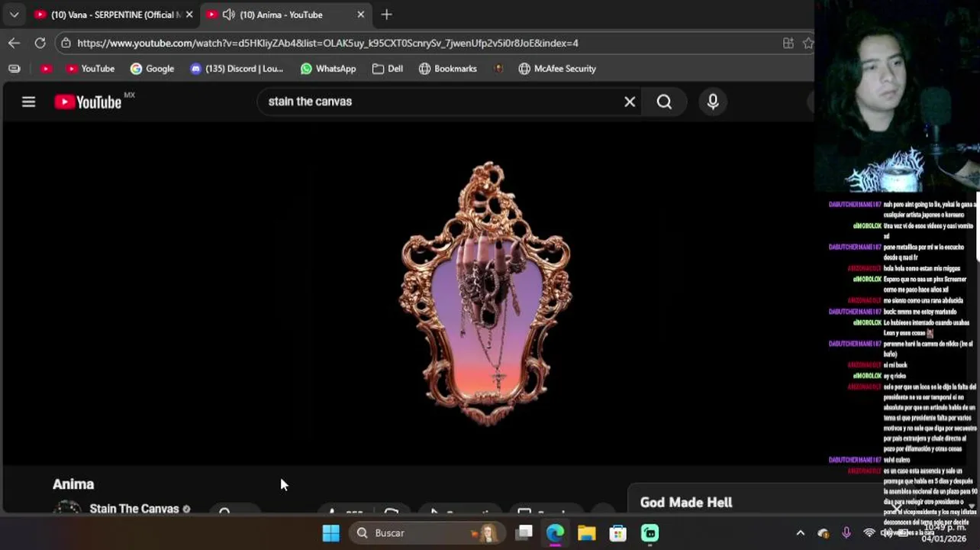Open the YouTube bookmark in favorites bar
Image resolution: width=980 pixels, height=550 pixels.
tap(90, 69)
